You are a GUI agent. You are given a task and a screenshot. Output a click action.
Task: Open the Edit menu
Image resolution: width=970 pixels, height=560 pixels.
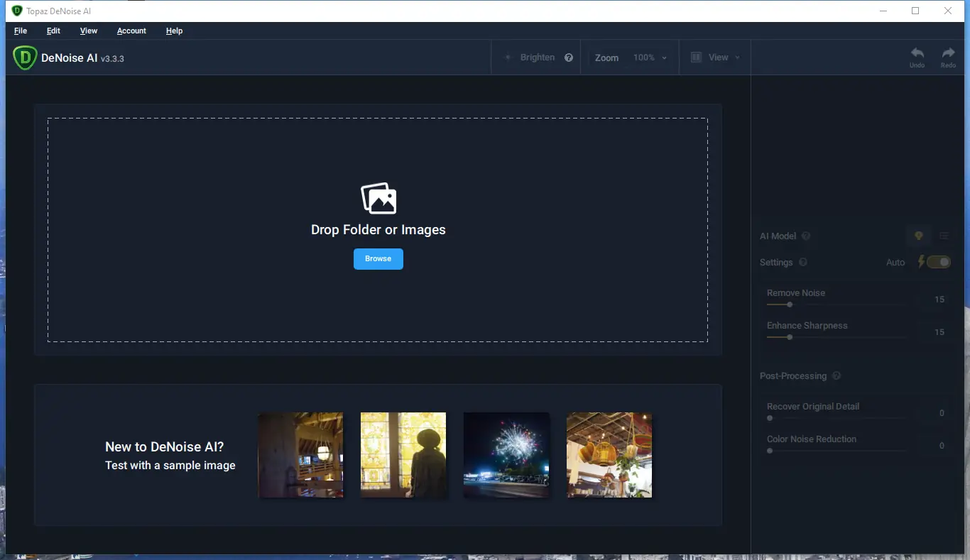[x=53, y=31]
